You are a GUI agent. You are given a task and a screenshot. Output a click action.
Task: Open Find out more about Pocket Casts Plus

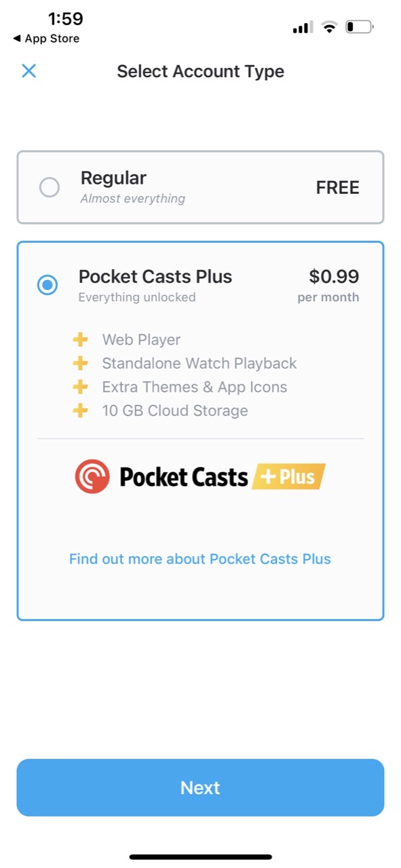[200, 559]
